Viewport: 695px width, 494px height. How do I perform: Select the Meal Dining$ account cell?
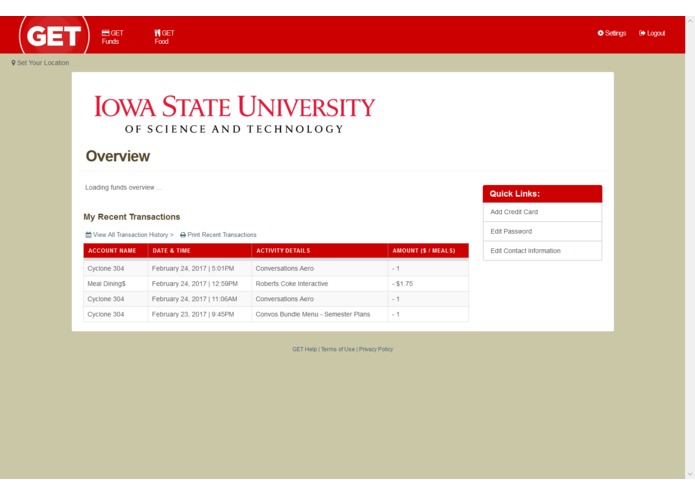[115, 284]
